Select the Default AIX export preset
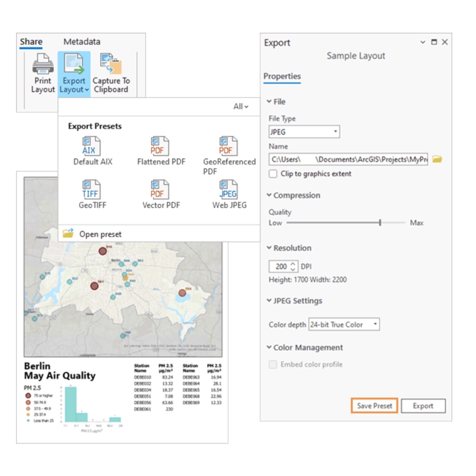 (x=92, y=146)
